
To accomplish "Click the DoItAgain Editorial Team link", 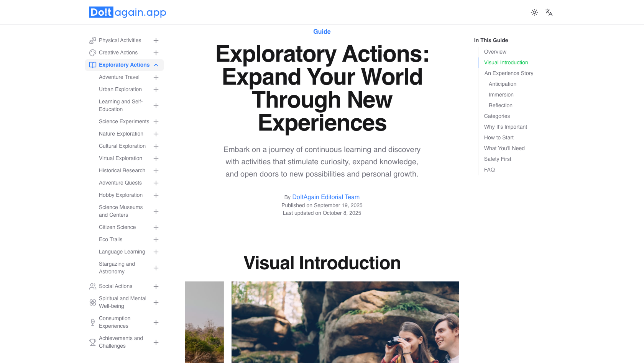I will coord(326,197).
